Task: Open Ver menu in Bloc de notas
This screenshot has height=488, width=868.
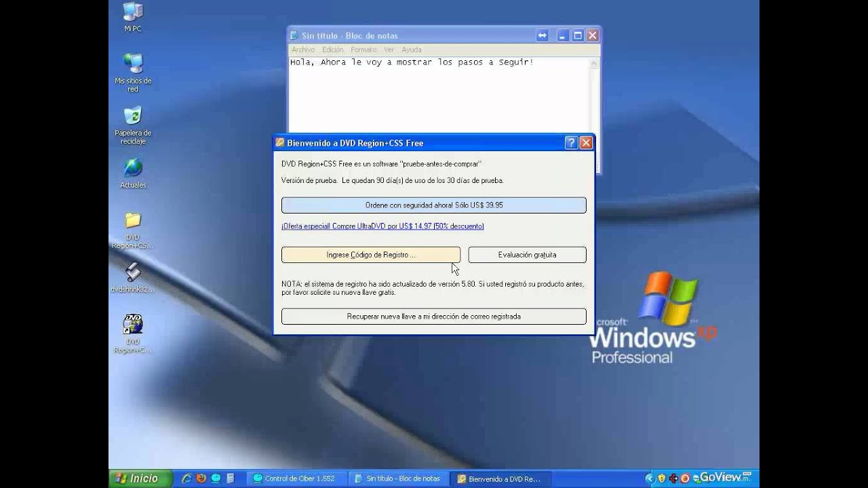Action: point(389,49)
